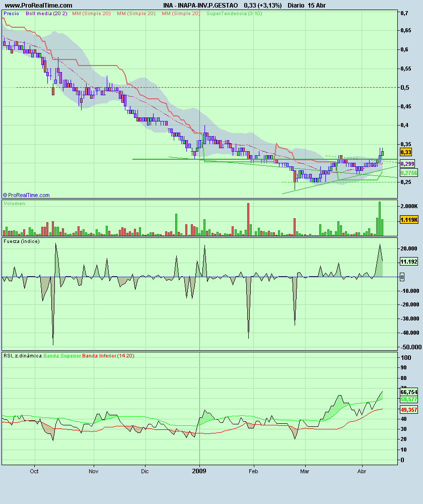This screenshot has width=423, height=504.
Task: Click the 'Feb' label on the time axis
Action: (x=253, y=471)
